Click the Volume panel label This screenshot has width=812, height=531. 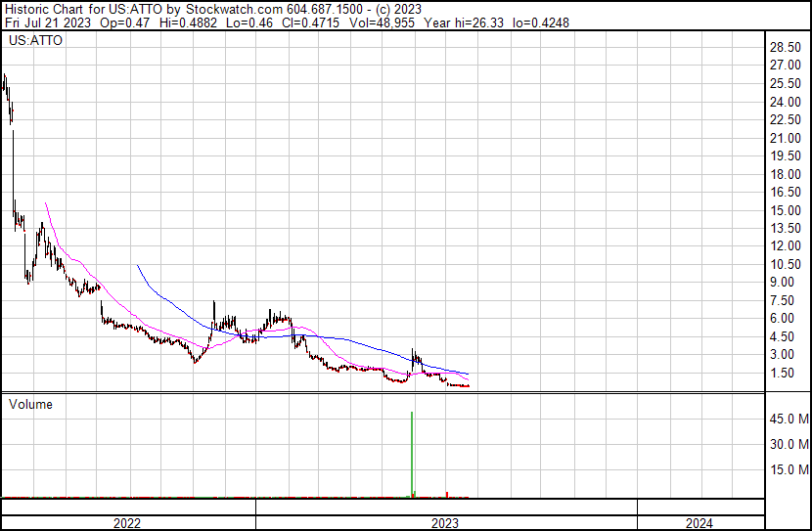point(31,404)
